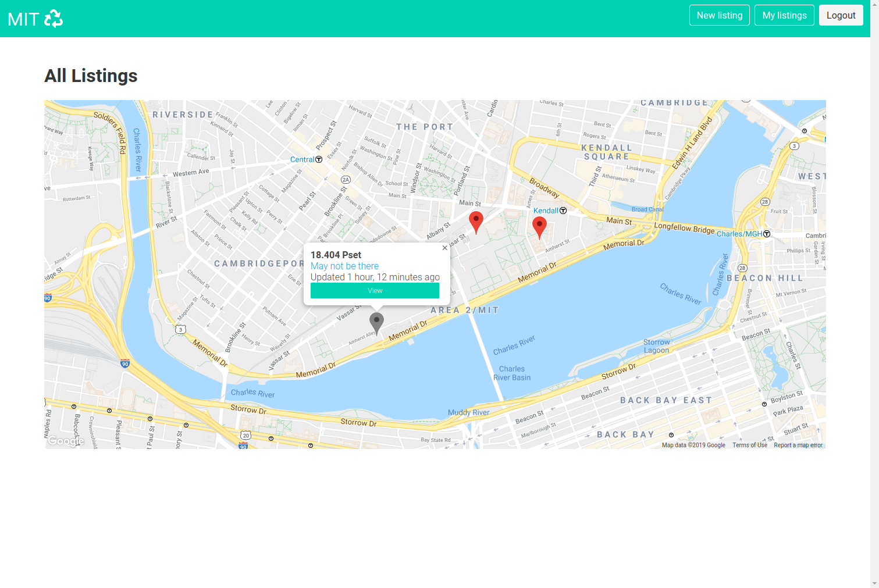Screen dimensions: 879x588
Task: Click the CAMBRIDGEPORT map label
Action: pos(259,263)
